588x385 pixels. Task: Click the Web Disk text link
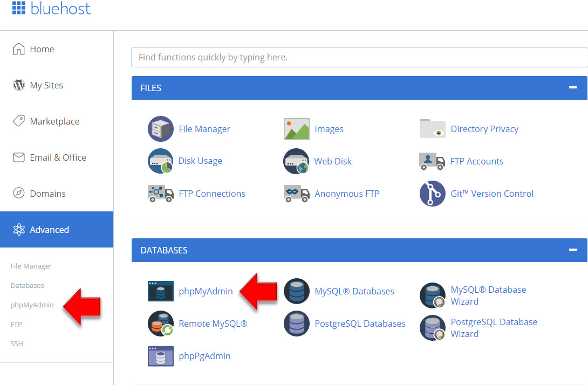click(333, 161)
